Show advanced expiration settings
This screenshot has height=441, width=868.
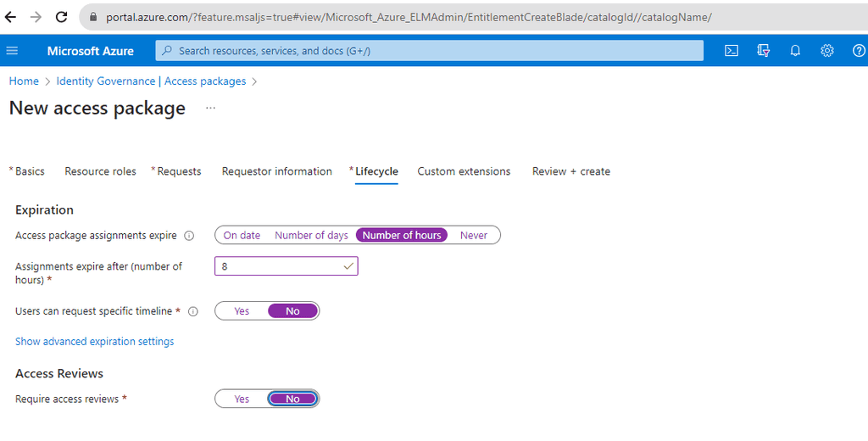click(95, 342)
